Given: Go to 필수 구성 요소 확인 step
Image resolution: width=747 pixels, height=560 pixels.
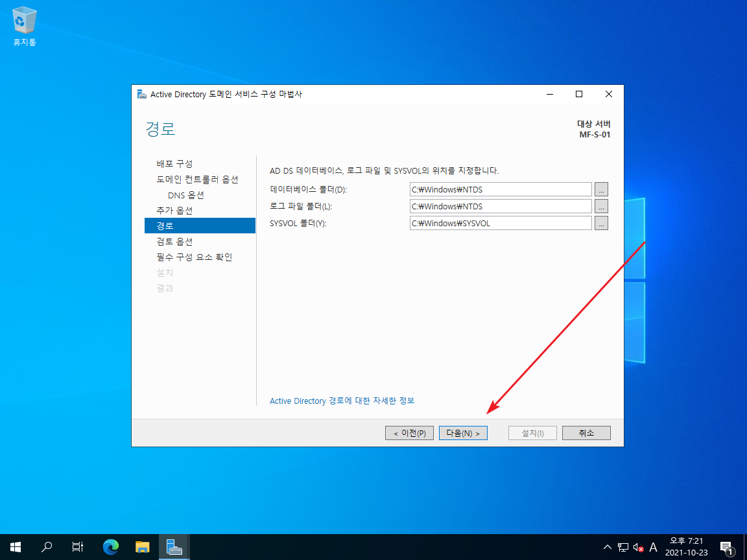Looking at the screenshot, I should coord(195,257).
